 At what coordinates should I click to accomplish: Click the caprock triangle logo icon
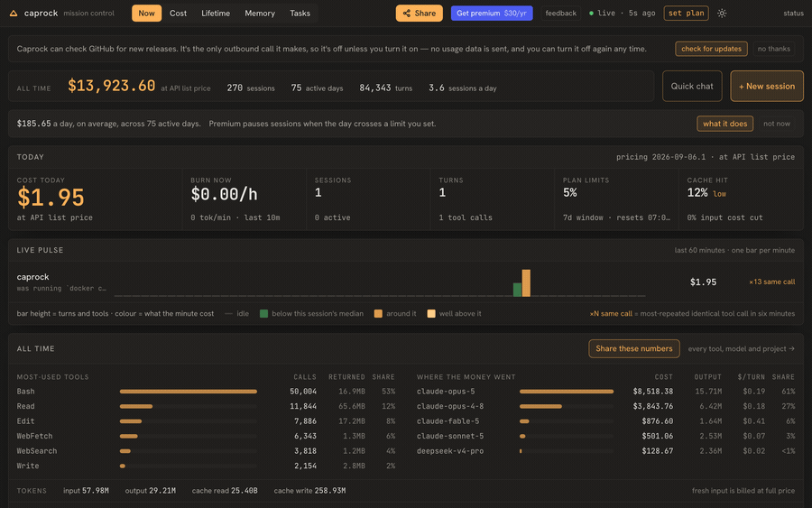[x=14, y=14]
